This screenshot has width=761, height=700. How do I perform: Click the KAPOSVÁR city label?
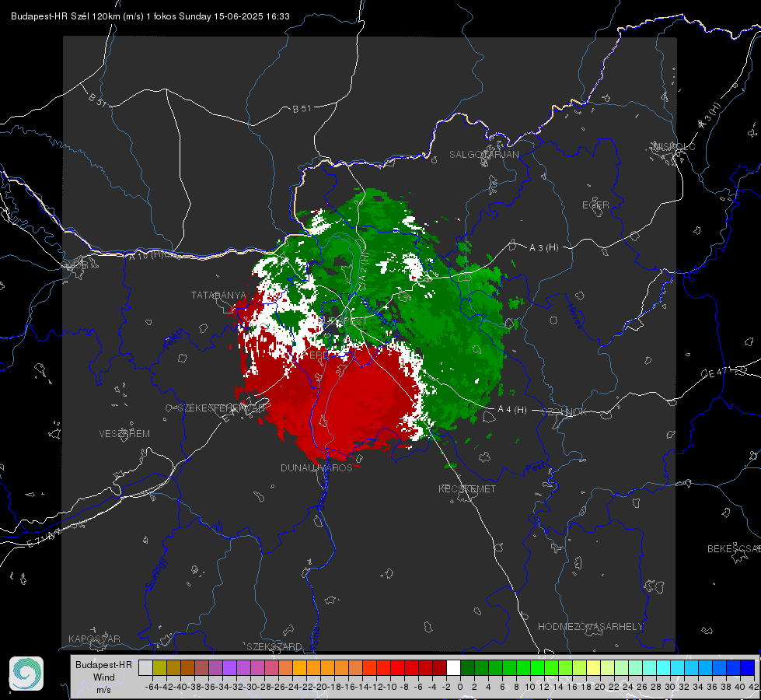click(94, 639)
